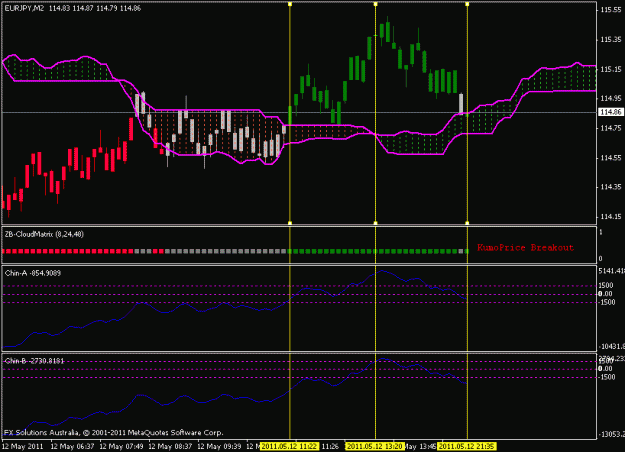Click the 12 May 06:37 time axis label
This screenshot has height=452, width=625.
coord(72,446)
